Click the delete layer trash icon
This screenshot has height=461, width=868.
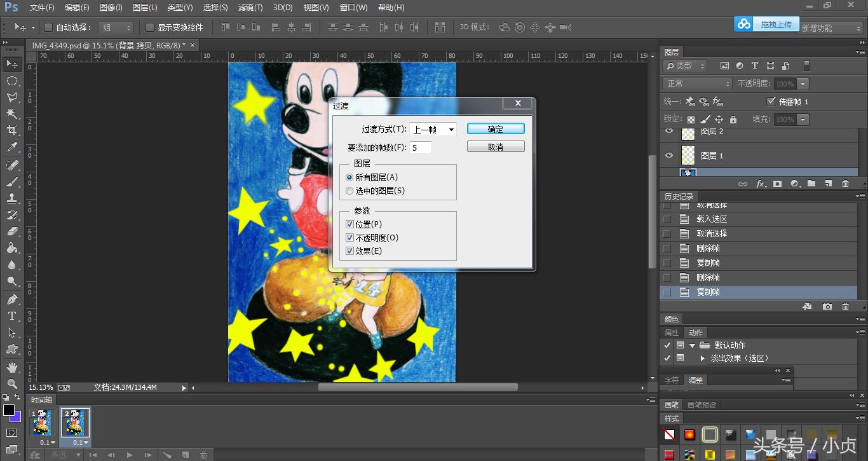(x=846, y=183)
